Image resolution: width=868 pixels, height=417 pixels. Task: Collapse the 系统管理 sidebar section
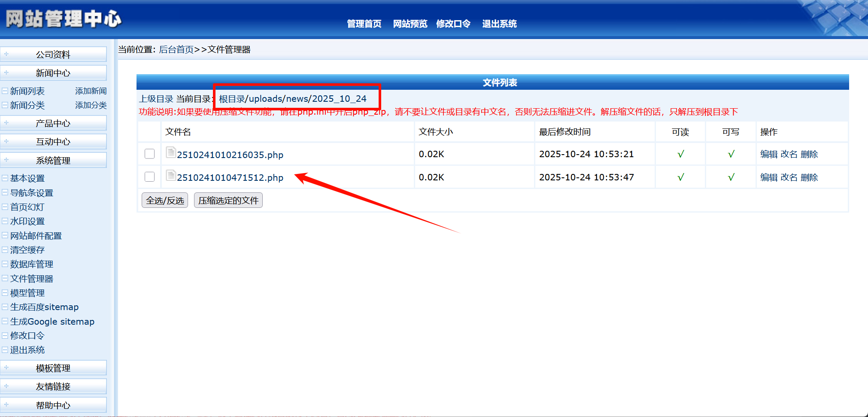coord(53,160)
